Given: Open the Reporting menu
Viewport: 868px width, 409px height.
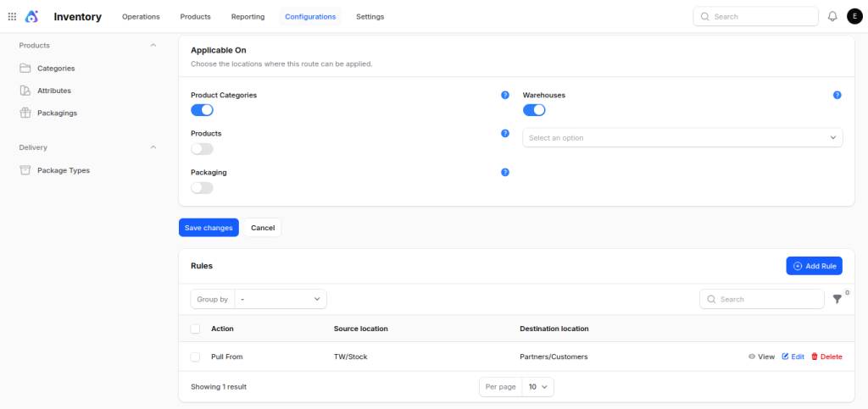Looking at the screenshot, I should click(248, 17).
